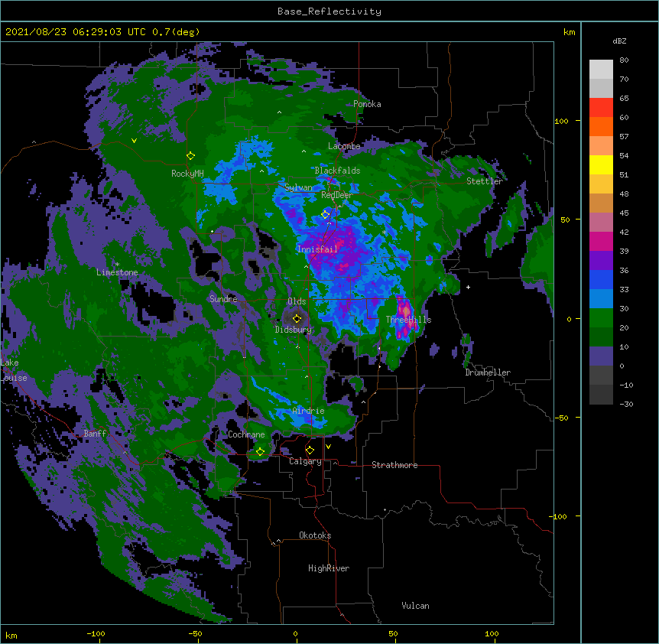Click the Calgary city label
This screenshot has height=644, width=659.
click(305, 461)
